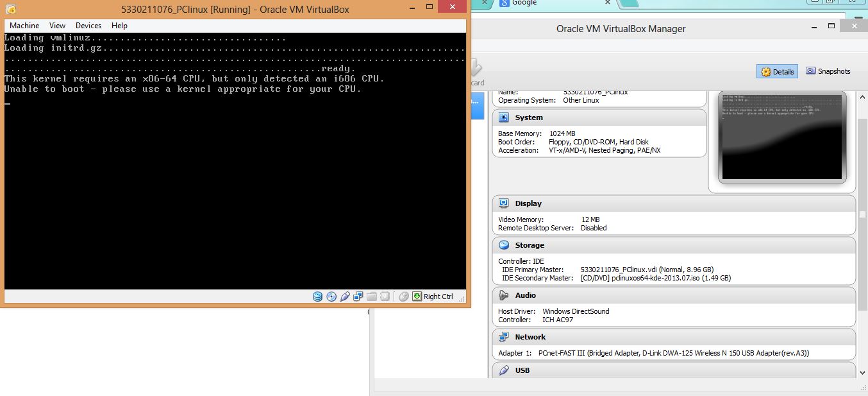
Task: Click the Right Ctrl host key label
Action: click(438, 297)
